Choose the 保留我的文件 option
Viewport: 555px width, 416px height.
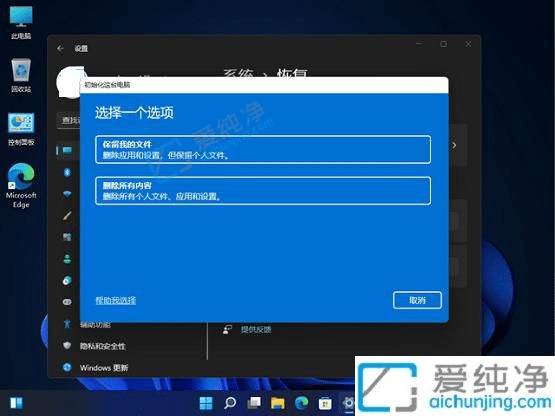pyautogui.click(x=263, y=149)
